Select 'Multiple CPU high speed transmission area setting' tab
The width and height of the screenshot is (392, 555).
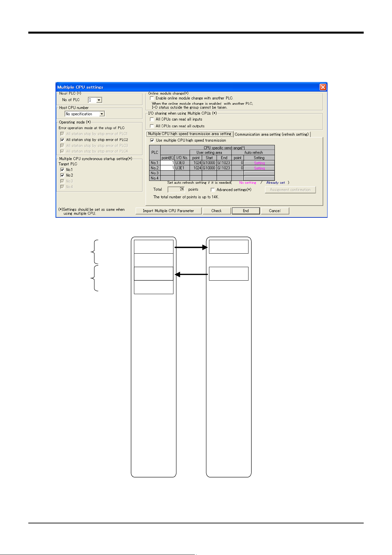point(190,134)
